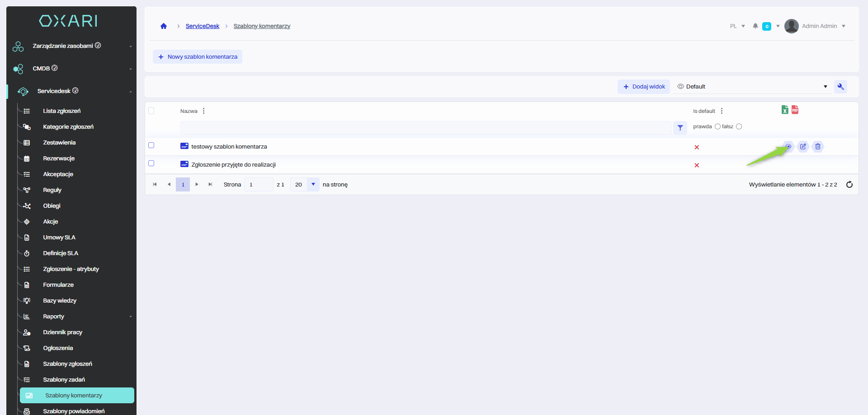Click the Excel export icon
868x415 pixels.
click(x=785, y=110)
